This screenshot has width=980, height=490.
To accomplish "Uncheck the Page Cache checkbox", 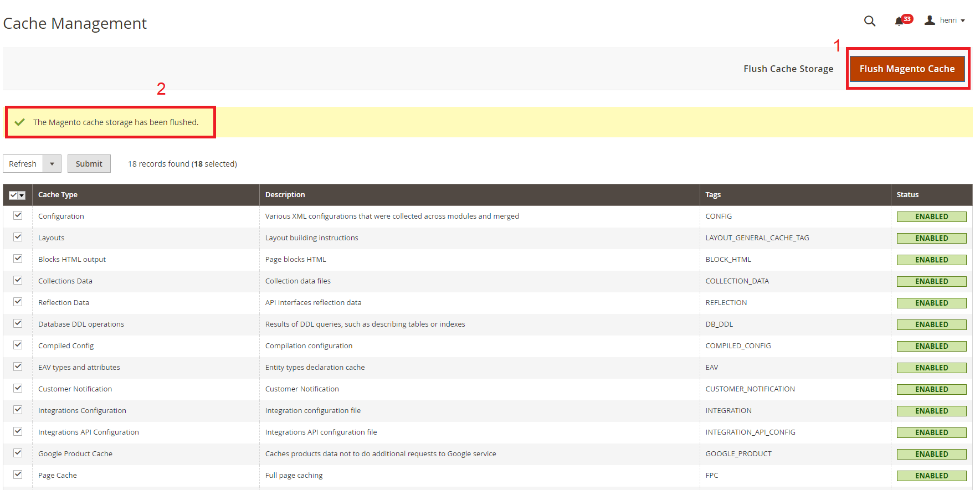I will tap(18, 474).
